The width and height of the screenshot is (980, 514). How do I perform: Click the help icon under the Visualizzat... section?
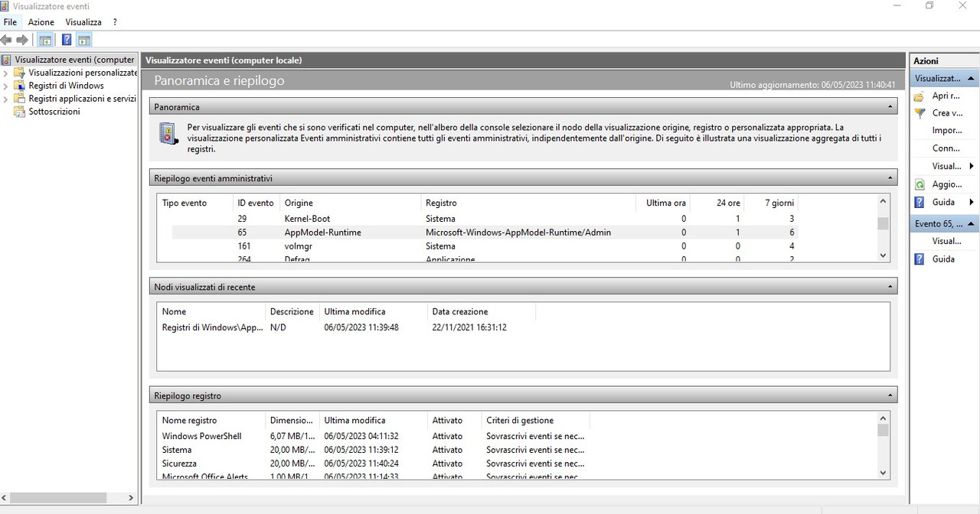point(920,202)
